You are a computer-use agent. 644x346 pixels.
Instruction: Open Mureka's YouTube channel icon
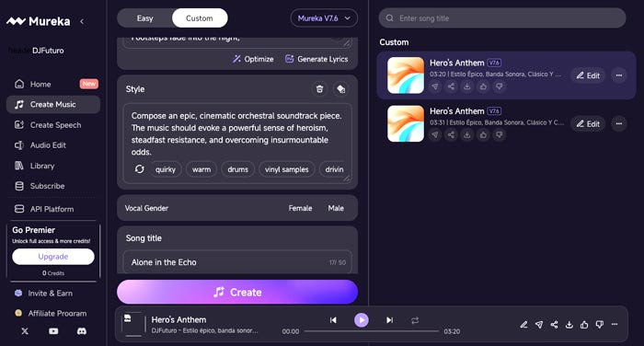(53, 330)
